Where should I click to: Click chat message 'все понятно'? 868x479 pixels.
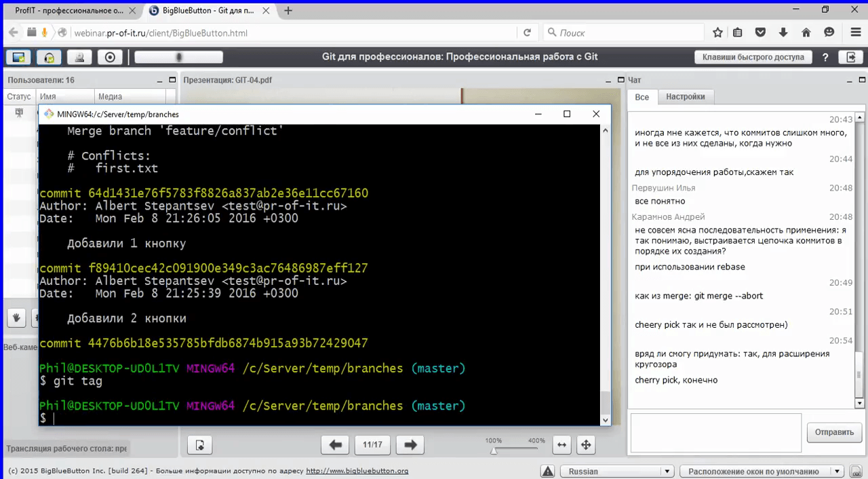click(660, 202)
